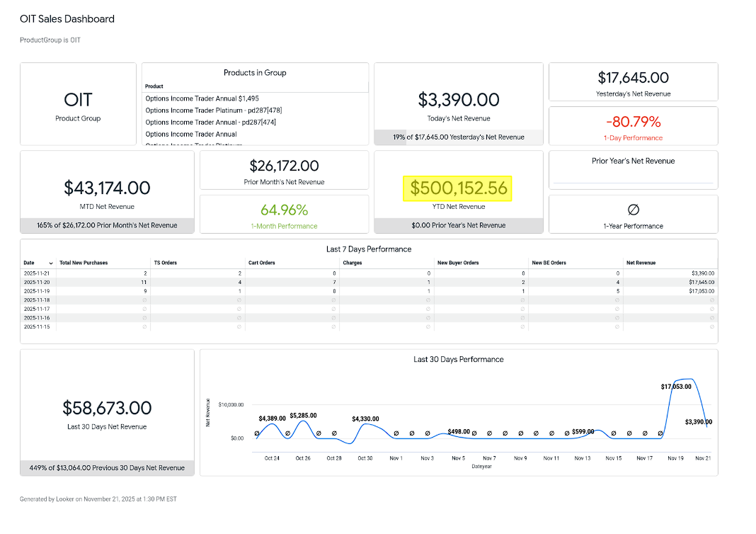Select the highlighted YTD Net Revenue value
Image resolution: width=756 pixels, height=534 pixels.
(x=458, y=188)
